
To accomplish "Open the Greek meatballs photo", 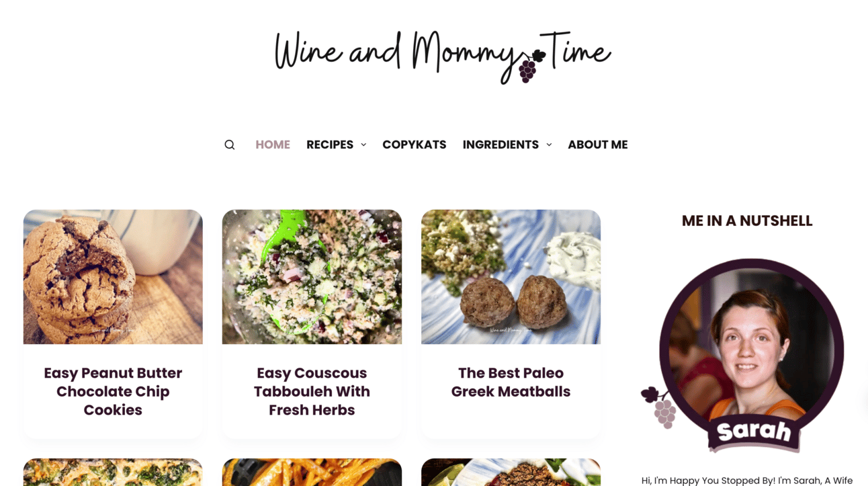I will point(511,277).
